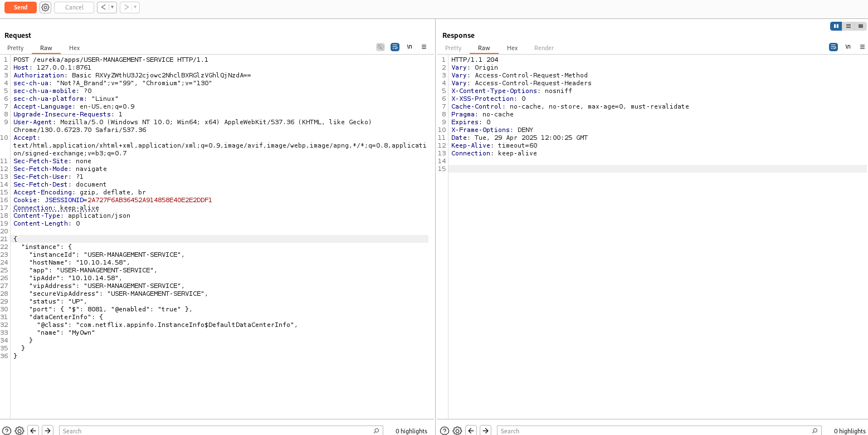Switch the Request view to Pretty tab
This screenshot has width=868, height=435.
tap(16, 48)
